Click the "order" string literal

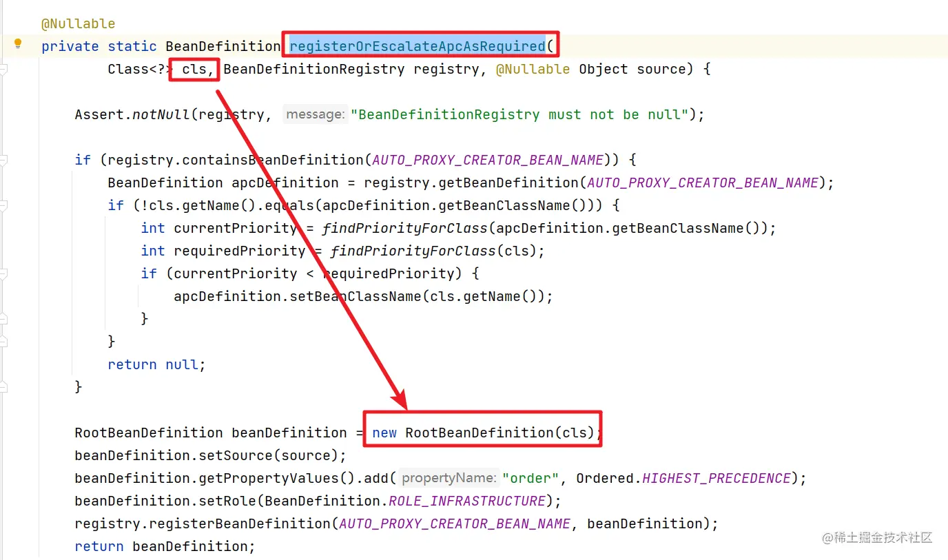[x=530, y=478]
